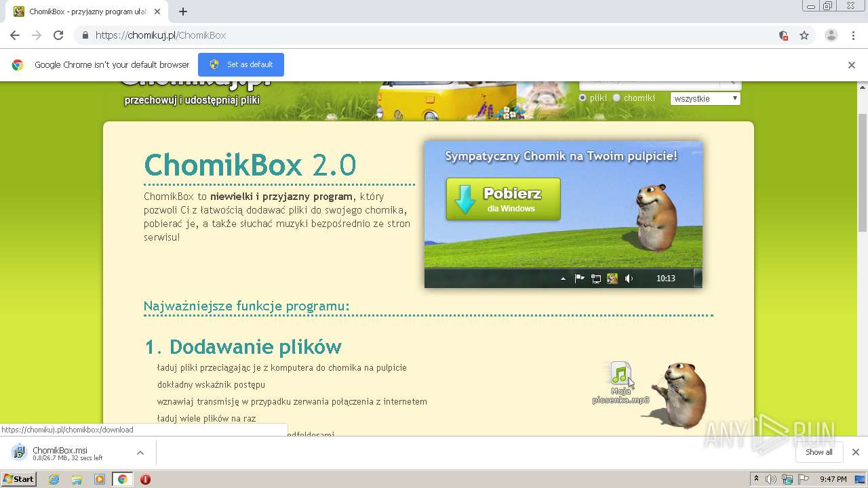
Task: Select the pliki radio button
Action: 583,98
